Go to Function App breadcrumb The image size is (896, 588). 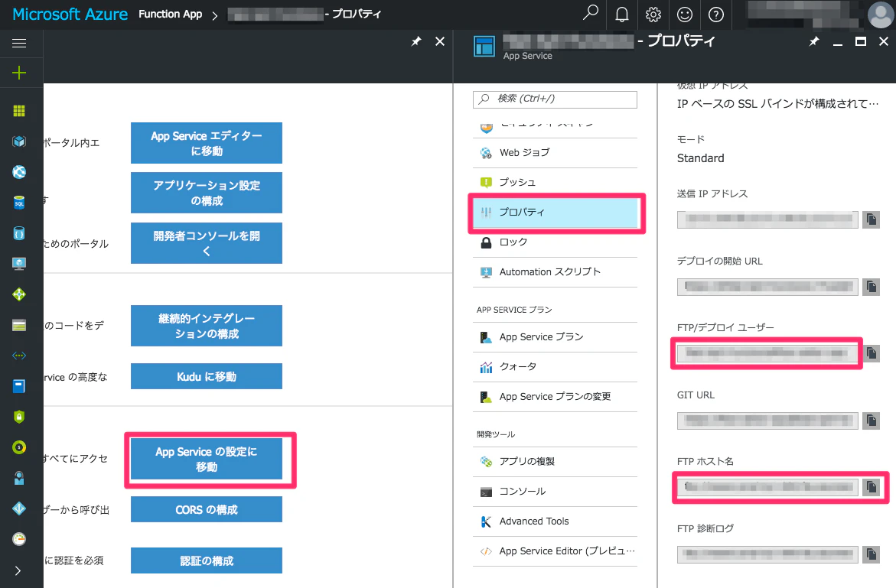coord(171,15)
